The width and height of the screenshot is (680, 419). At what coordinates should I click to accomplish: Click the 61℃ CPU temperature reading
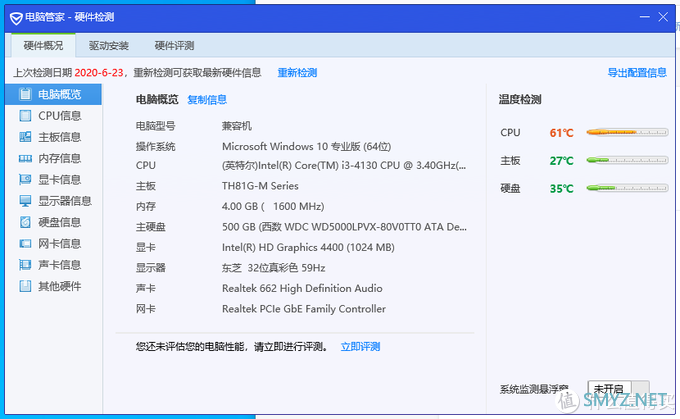point(562,133)
